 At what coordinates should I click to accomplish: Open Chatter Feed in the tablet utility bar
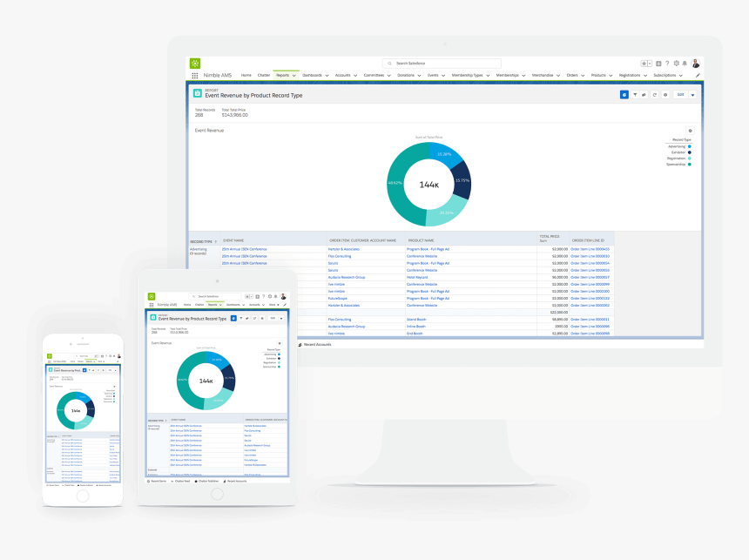(180, 481)
